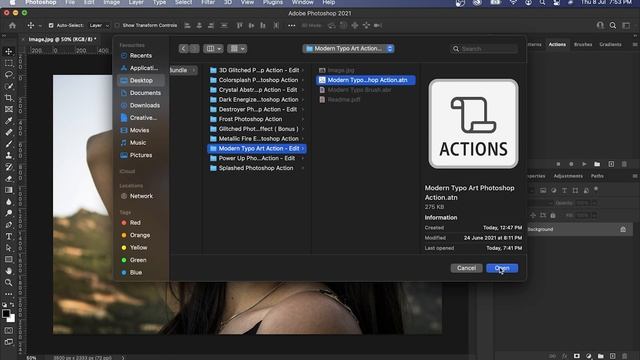Image resolution: width=640 pixels, height=360 pixels.
Task: Switch to the Gradients tab
Action: (x=610, y=44)
